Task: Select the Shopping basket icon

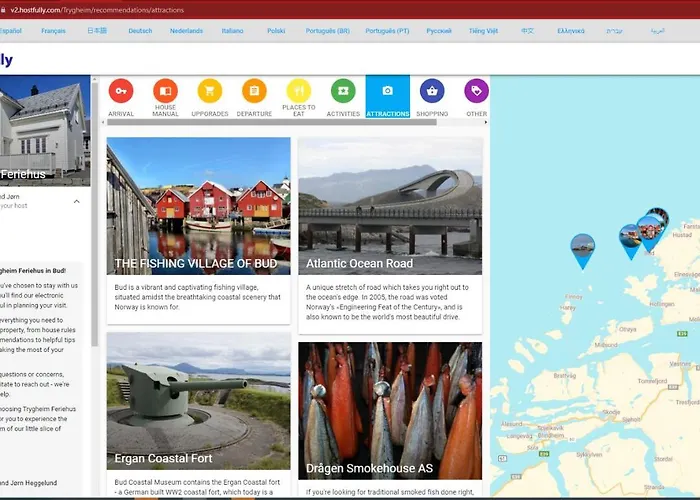Action: [x=432, y=91]
